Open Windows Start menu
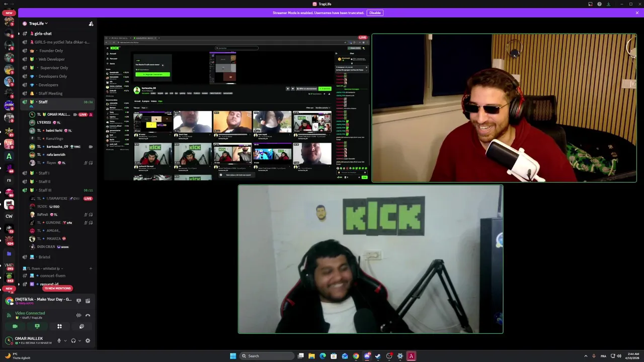 click(233, 356)
